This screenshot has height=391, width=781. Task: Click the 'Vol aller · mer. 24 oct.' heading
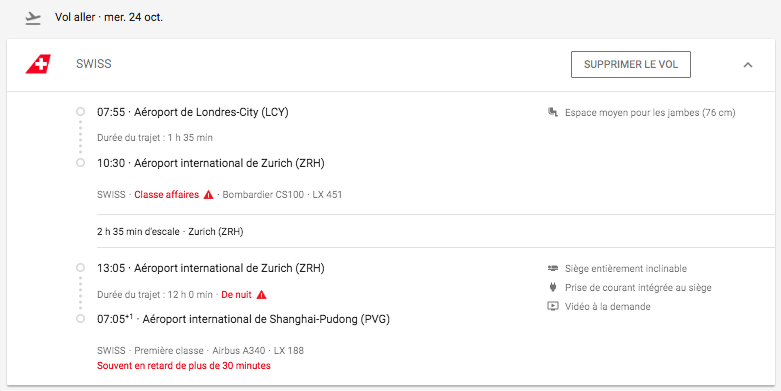point(109,17)
